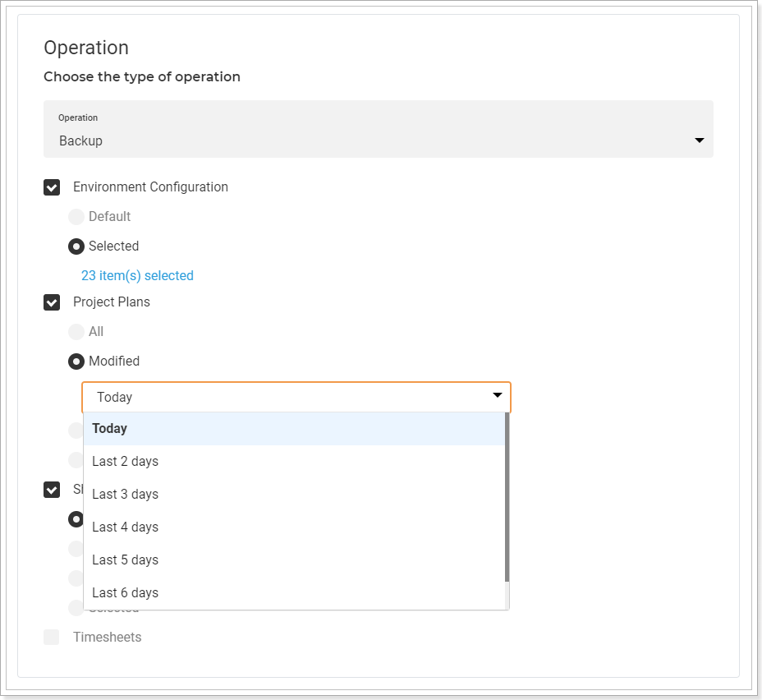Collapse the Today combo box
762x700 pixels.
click(296, 397)
